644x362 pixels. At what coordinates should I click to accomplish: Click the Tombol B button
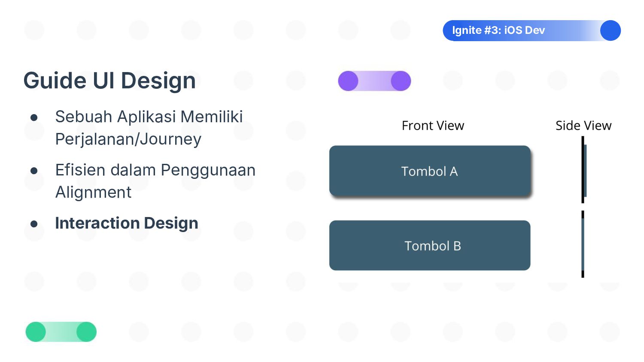(x=430, y=245)
